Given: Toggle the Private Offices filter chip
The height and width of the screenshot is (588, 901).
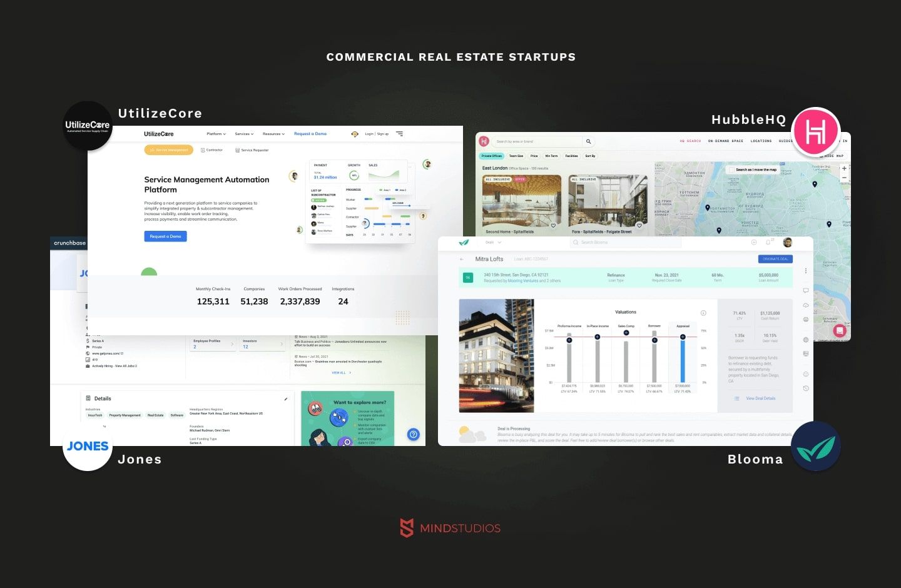Looking at the screenshot, I should (492, 156).
